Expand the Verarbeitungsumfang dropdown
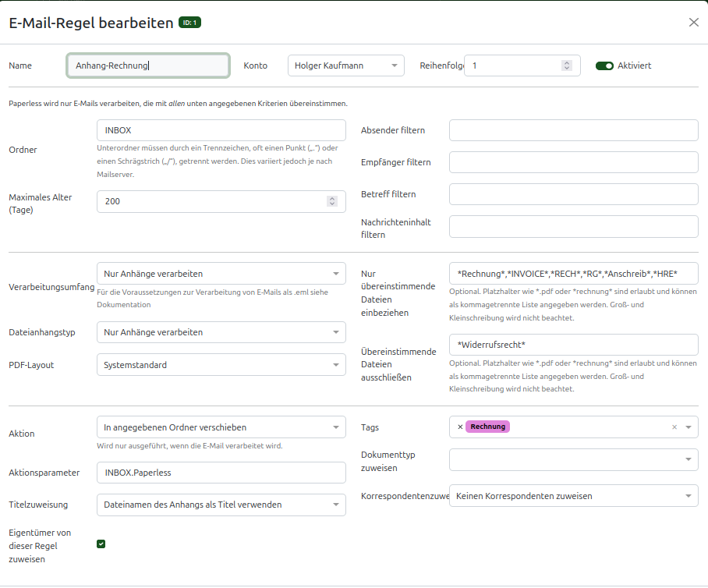This screenshot has height=588, width=708. pos(221,274)
